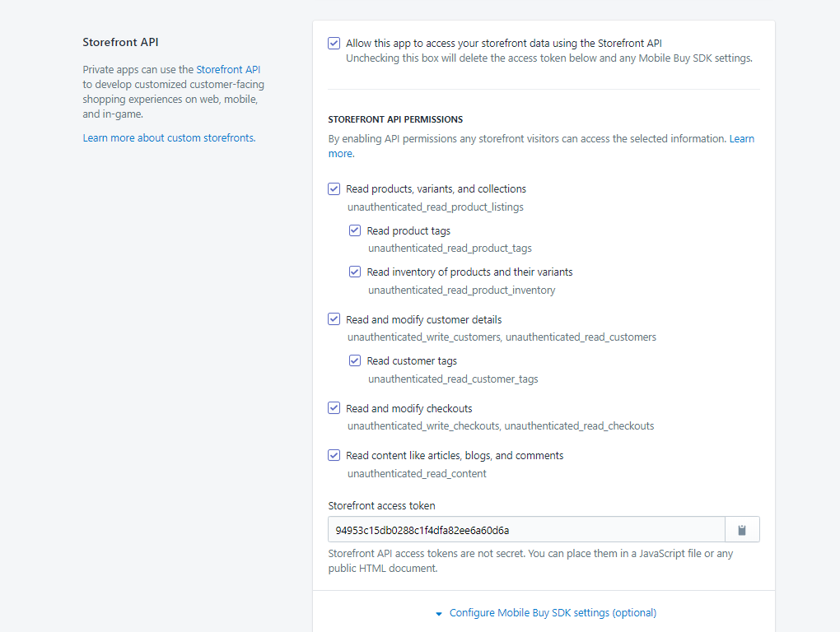This screenshot has height=632, width=840.
Task: Uncheck Read content like articles, blogs, comments
Action: tap(334, 455)
